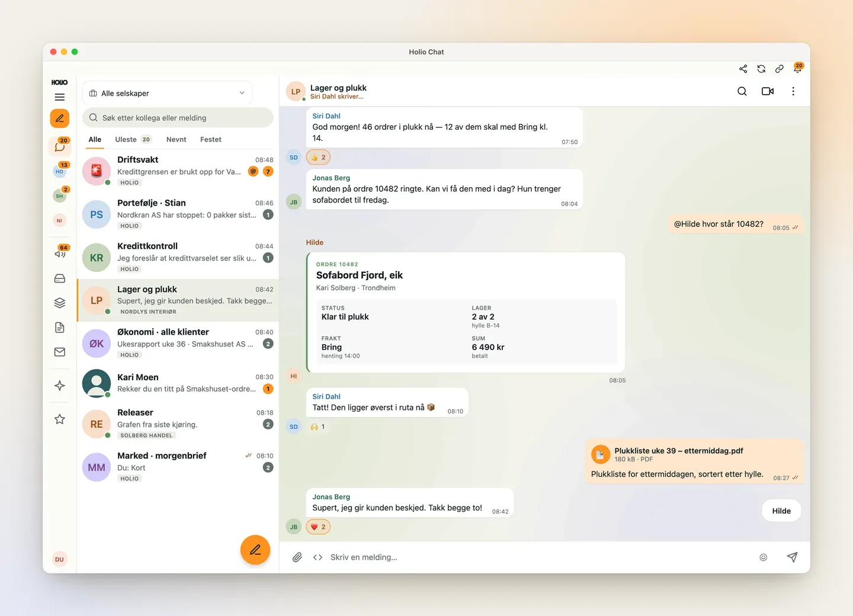Open the layers icon in the sidebar
Viewport: 853px width, 616px height.
click(60, 303)
